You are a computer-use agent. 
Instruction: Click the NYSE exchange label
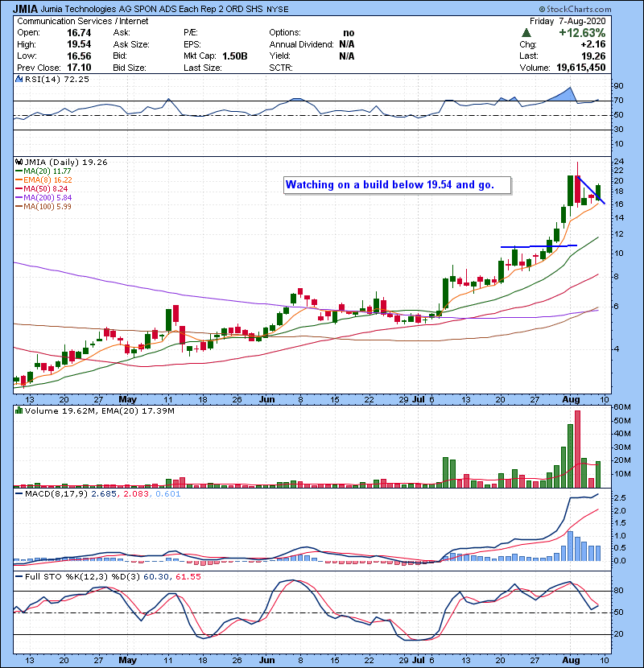point(278,10)
